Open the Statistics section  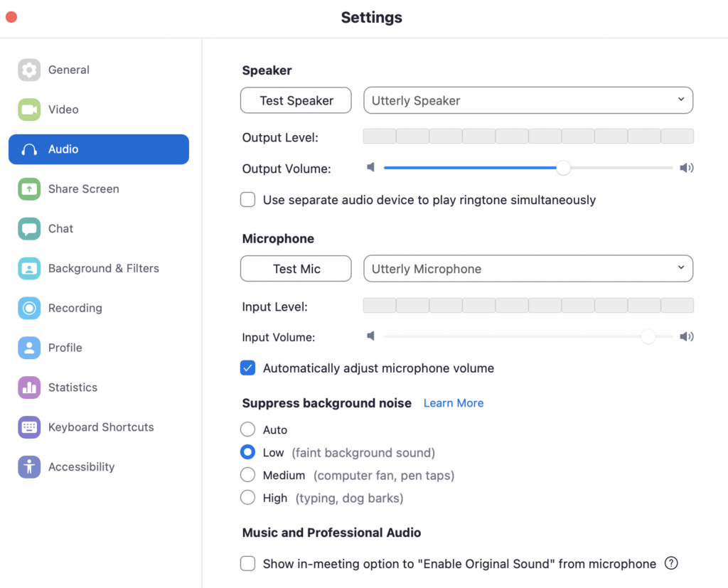98,387
